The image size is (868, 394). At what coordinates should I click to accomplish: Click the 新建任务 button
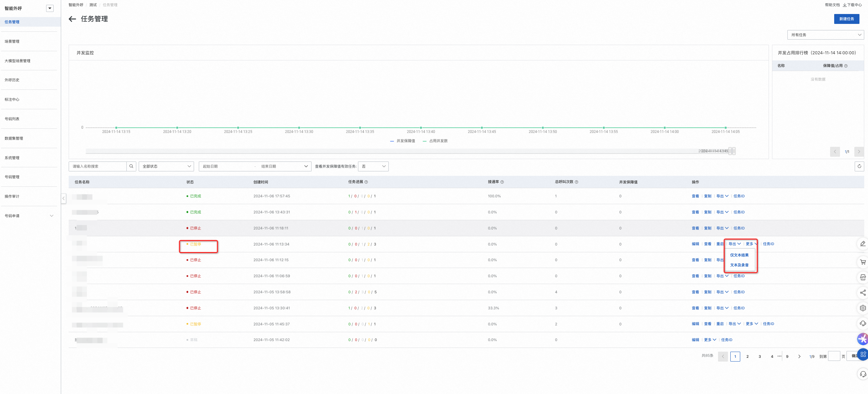coord(846,19)
